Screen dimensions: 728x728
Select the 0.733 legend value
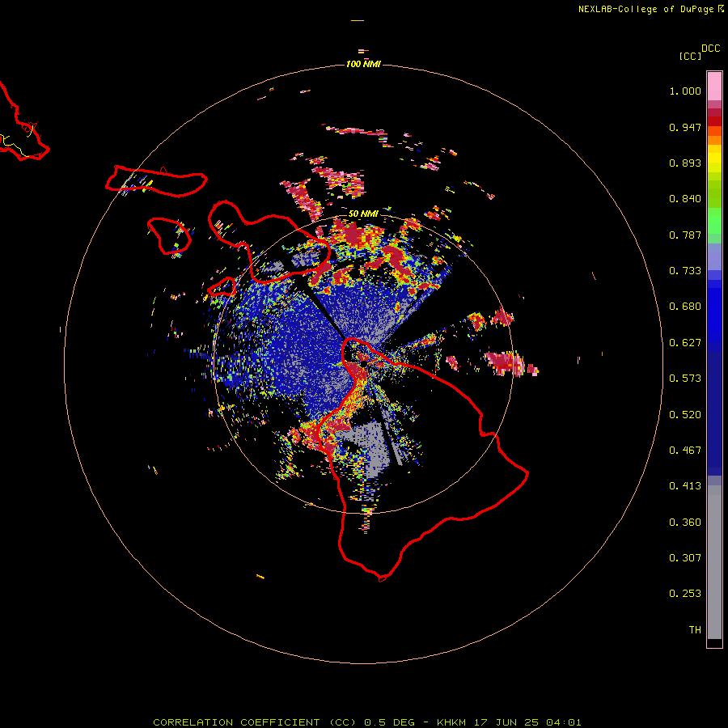(x=685, y=271)
